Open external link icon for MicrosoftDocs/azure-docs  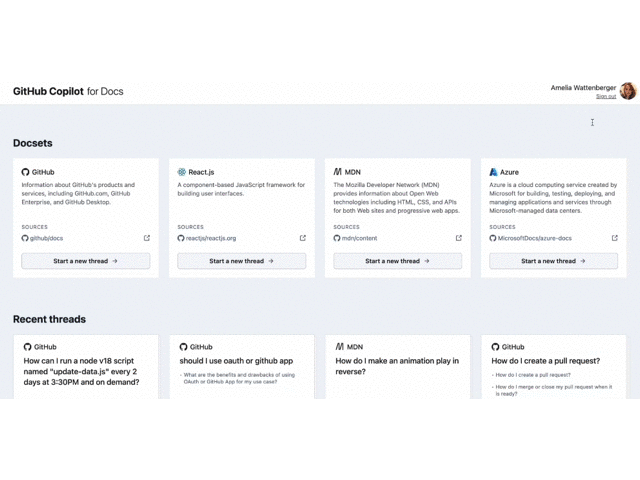[x=614, y=238]
